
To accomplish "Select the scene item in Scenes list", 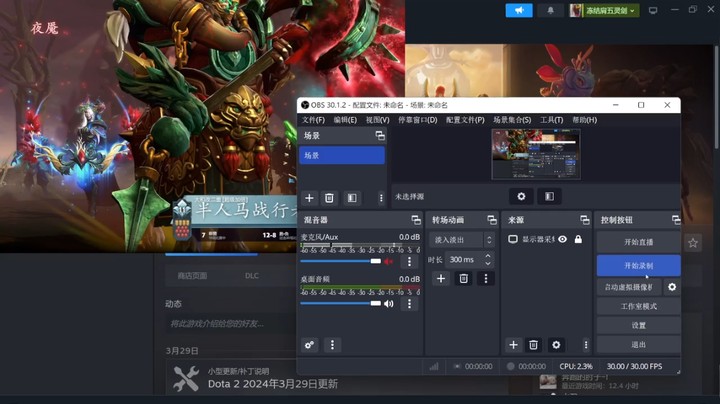I will 342,155.
